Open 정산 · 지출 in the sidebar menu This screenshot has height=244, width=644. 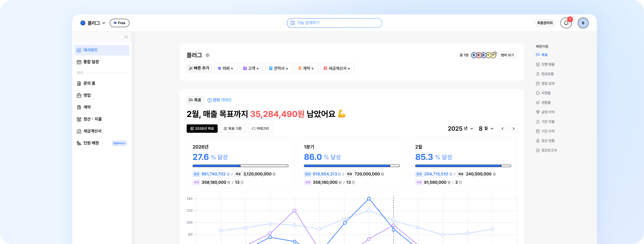102,119
